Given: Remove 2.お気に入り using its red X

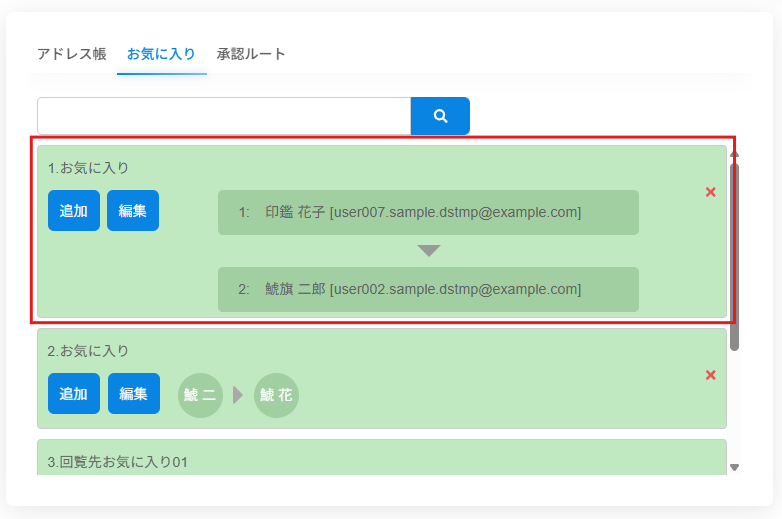Looking at the screenshot, I should pos(710,375).
